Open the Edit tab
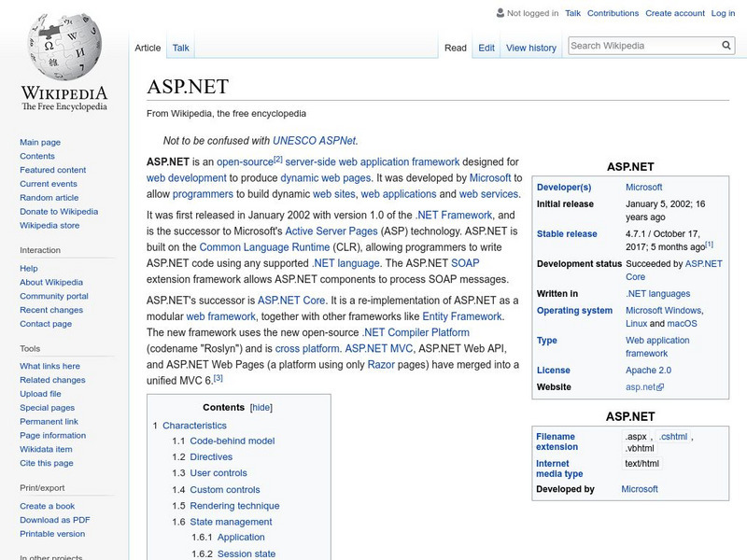 click(x=486, y=48)
